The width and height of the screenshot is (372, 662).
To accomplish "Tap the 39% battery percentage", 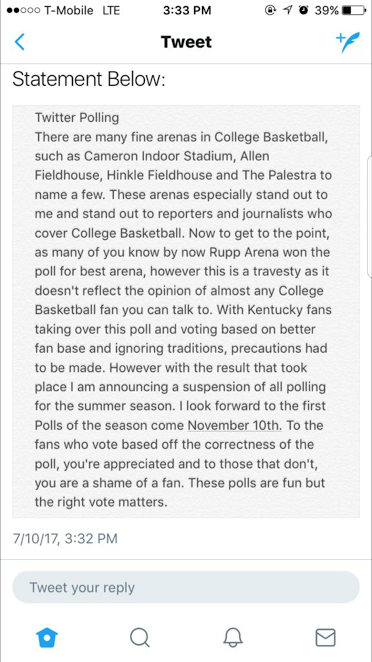I will point(326,11).
